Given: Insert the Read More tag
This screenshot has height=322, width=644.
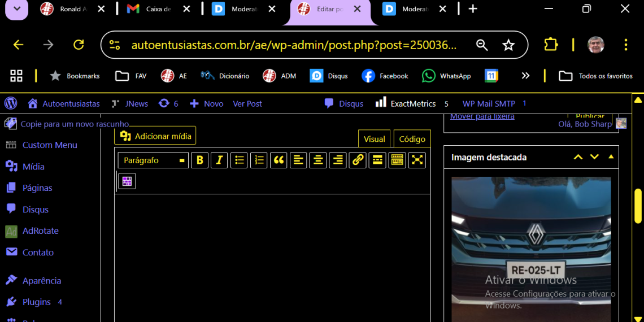Looking at the screenshot, I should coord(377,160).
